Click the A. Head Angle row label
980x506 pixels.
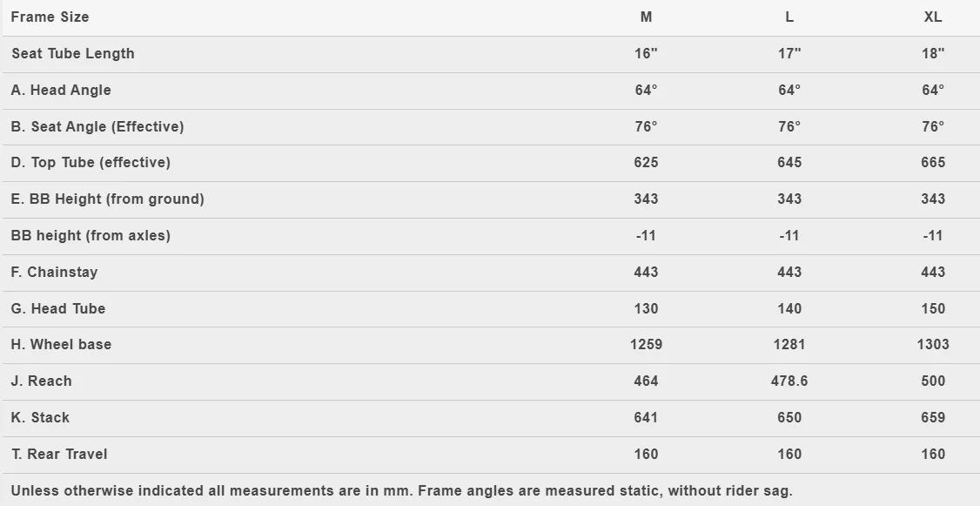61,90
